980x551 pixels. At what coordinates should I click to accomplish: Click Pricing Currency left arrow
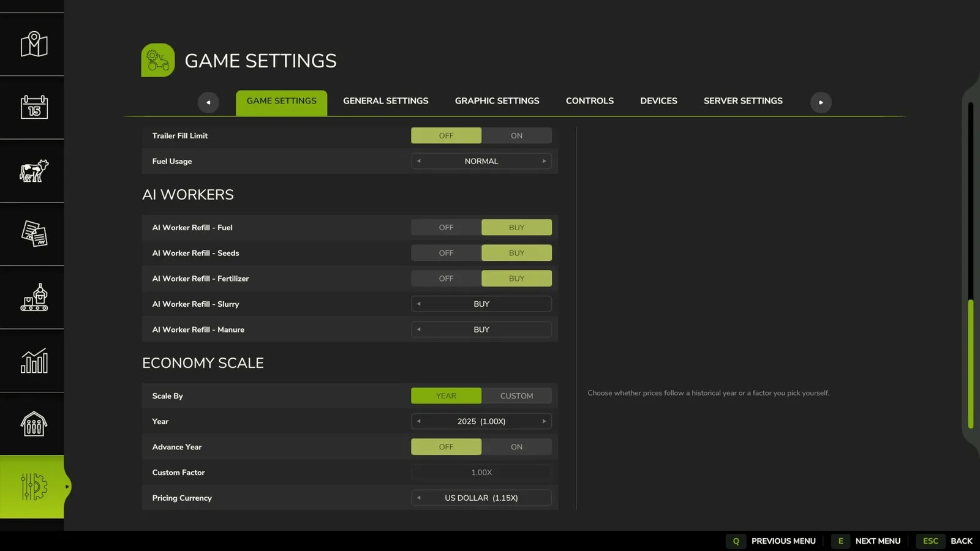(419, 498)
